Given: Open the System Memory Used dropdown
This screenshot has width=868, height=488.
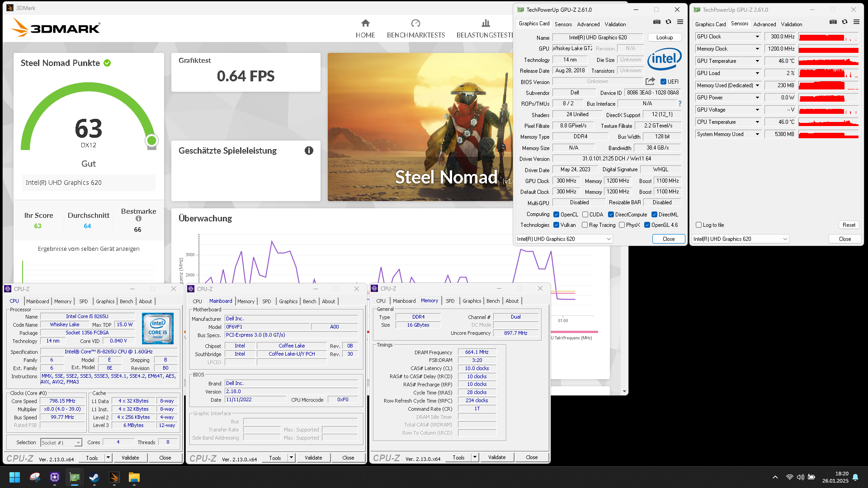Looking at the screenshot, I should [757, 134].
